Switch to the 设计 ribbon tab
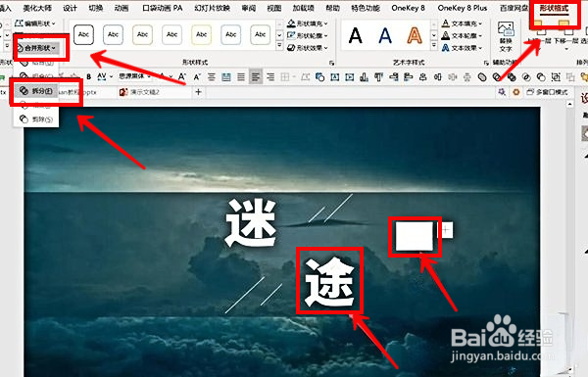588x377 pixels. (70, 8)
